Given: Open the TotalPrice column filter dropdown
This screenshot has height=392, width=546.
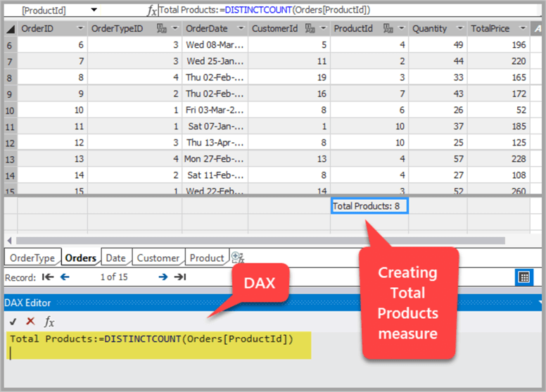Looking at the screenshot, I should click(x=523, y=28).
